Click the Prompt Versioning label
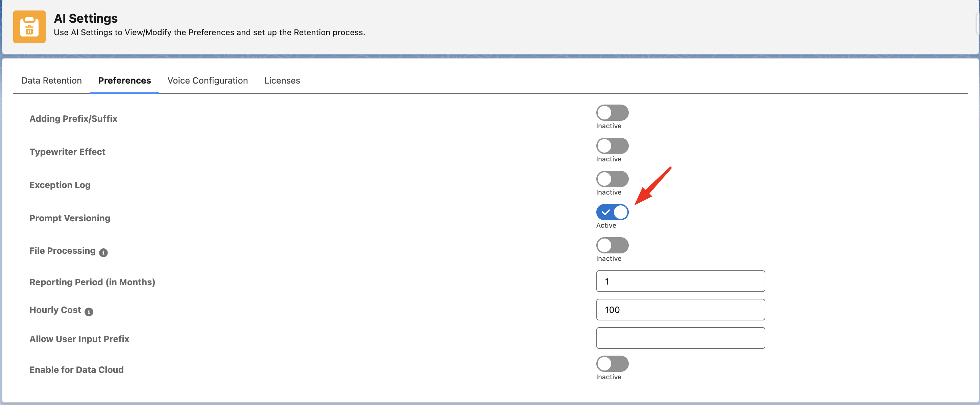Viewport: 980px width, 405px height. click(70, 218)
